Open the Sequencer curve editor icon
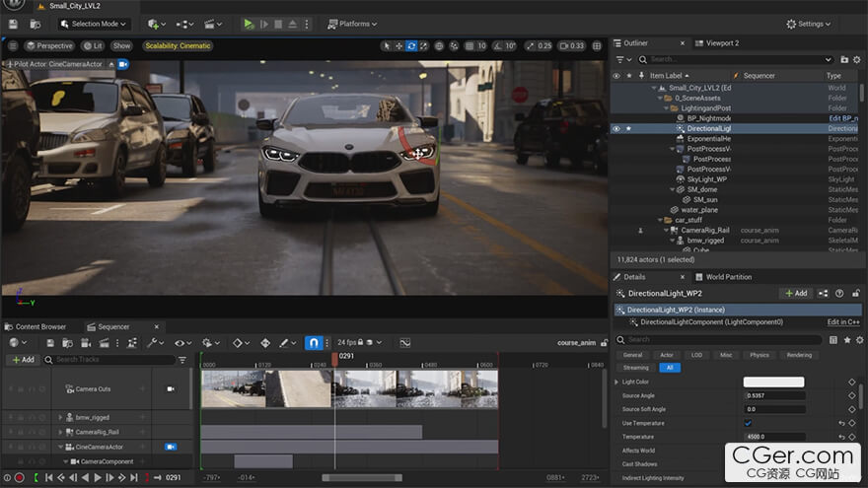This screenshot has height=488, width=868. 405,343
